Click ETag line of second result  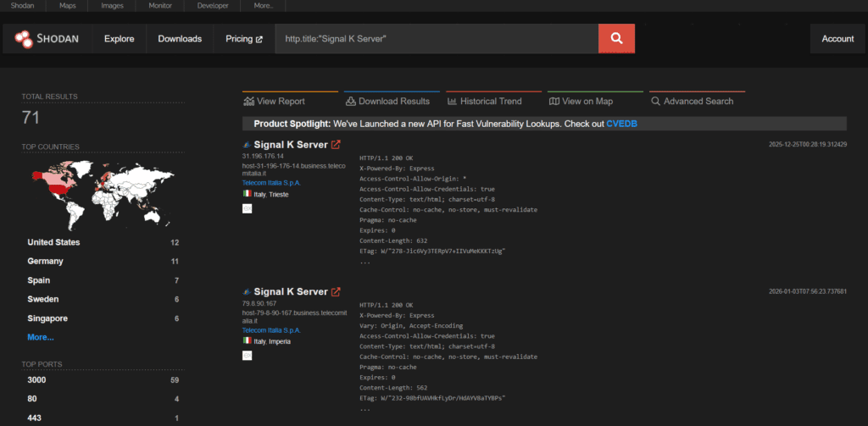(x=432, y=398)
